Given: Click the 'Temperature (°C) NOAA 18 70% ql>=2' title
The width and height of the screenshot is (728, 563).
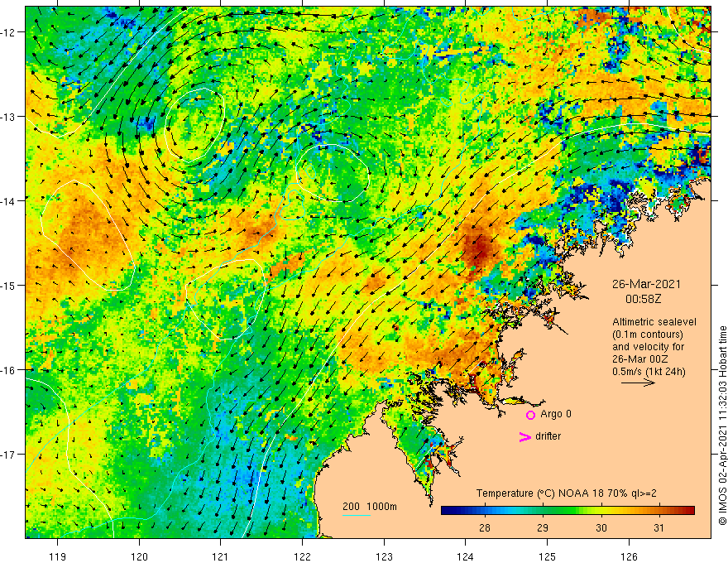Looking at the screenshot, I should pyautogui.click(x=566, y=493).
